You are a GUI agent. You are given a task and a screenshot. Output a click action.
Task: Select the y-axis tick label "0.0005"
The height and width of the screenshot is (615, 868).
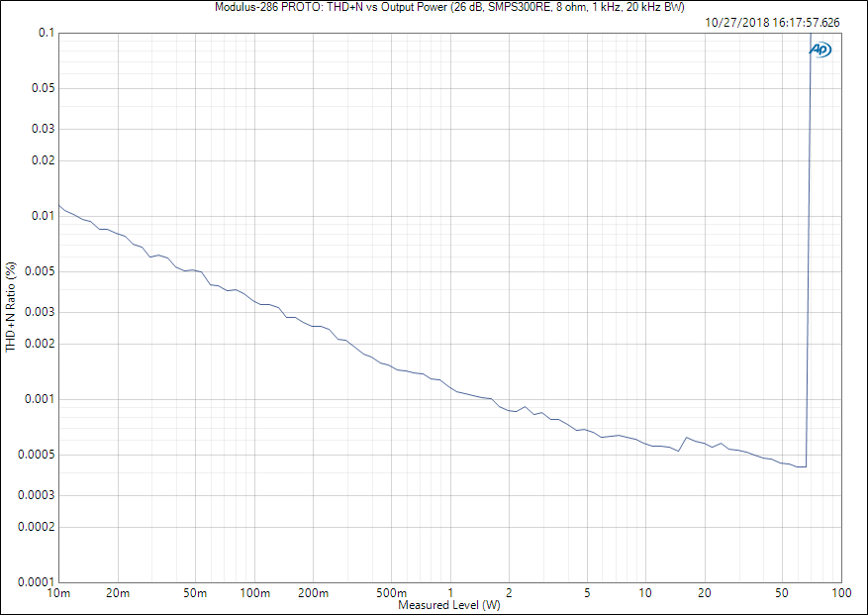pyautogui.click(x=38, y=455)
